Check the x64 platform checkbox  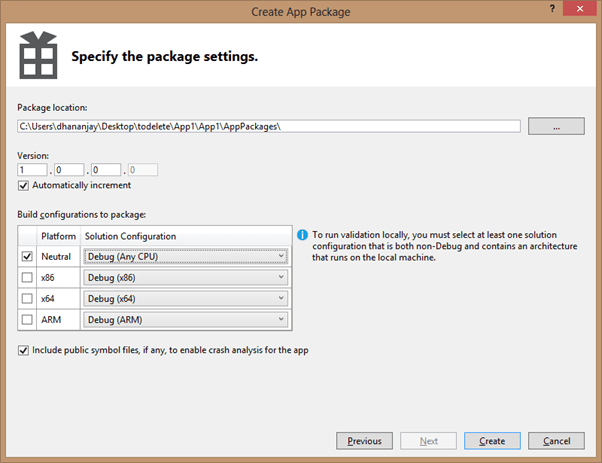(26, 298)
